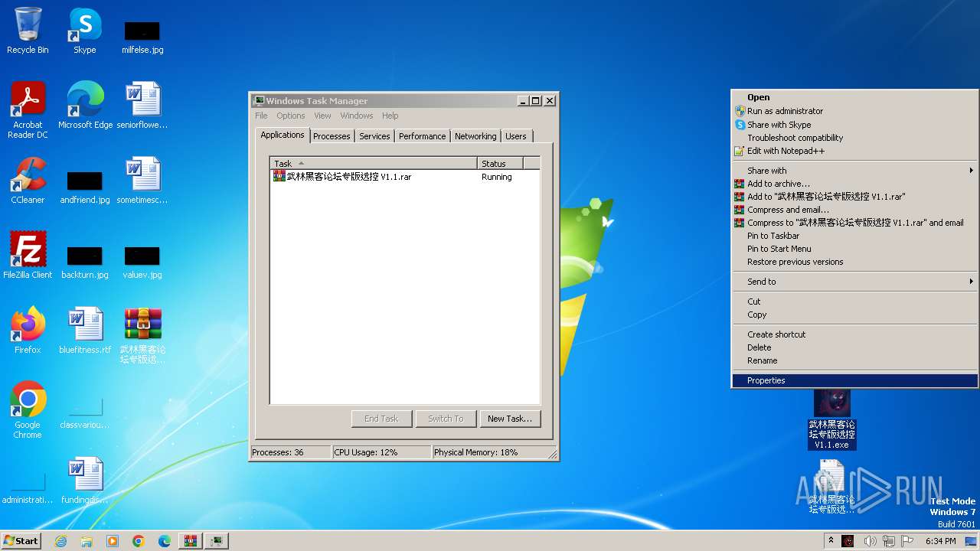Open Task Manager Windows menu
The height and width of the screenshot is (551, 980).
click(x=357, y=116)
